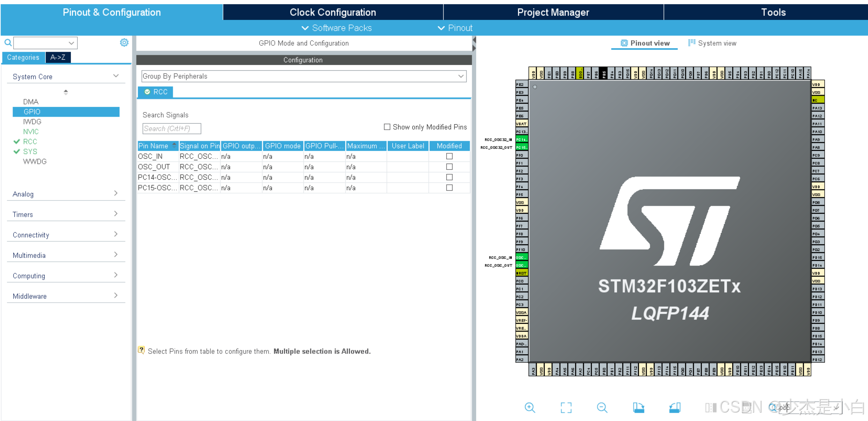Rotate the chip view counterclockwise
The height and width of the screenshot is (421, 868).
pos(675,407)
